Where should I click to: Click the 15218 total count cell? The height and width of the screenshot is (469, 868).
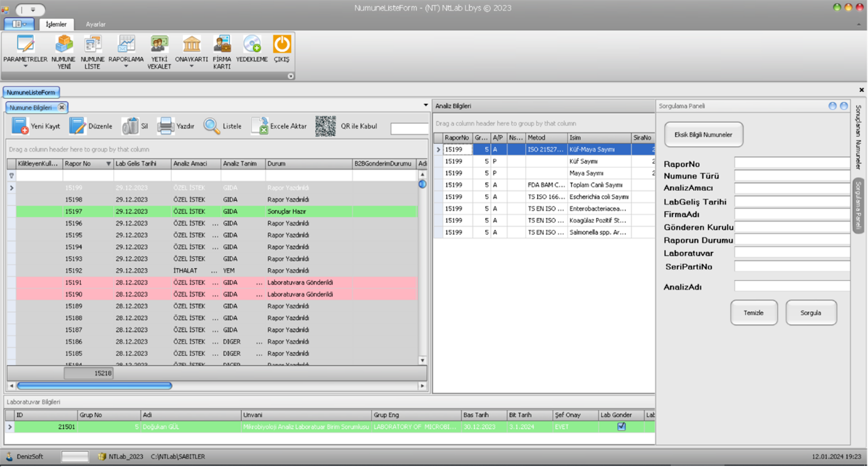tap(88, 373)
